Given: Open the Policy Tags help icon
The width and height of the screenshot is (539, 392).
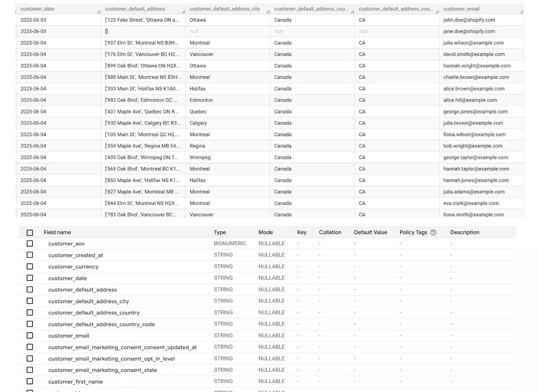Looking at the screenshot, I should tap(433, 233).
